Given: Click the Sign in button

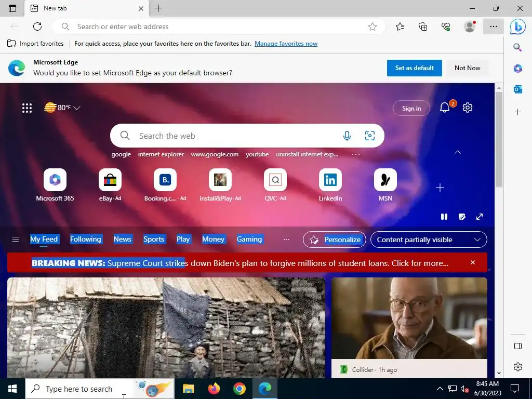Looking at the screenshot, I should click(411, 108).
